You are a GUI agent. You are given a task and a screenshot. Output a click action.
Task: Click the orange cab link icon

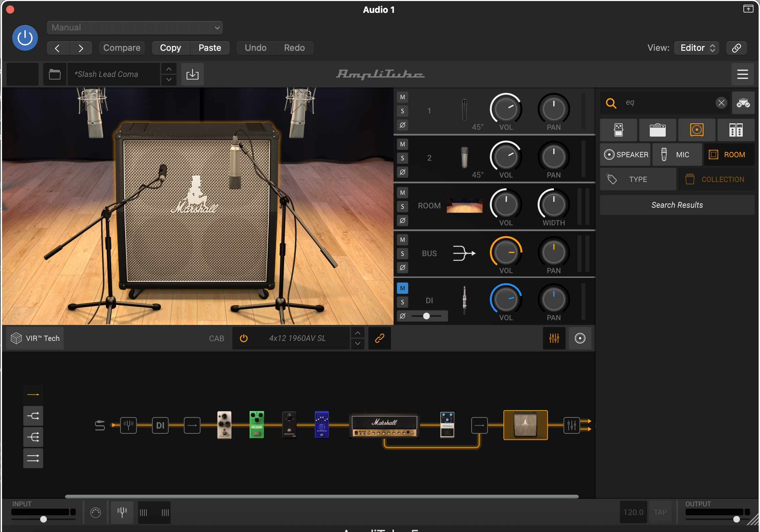[x=380, y=338]
